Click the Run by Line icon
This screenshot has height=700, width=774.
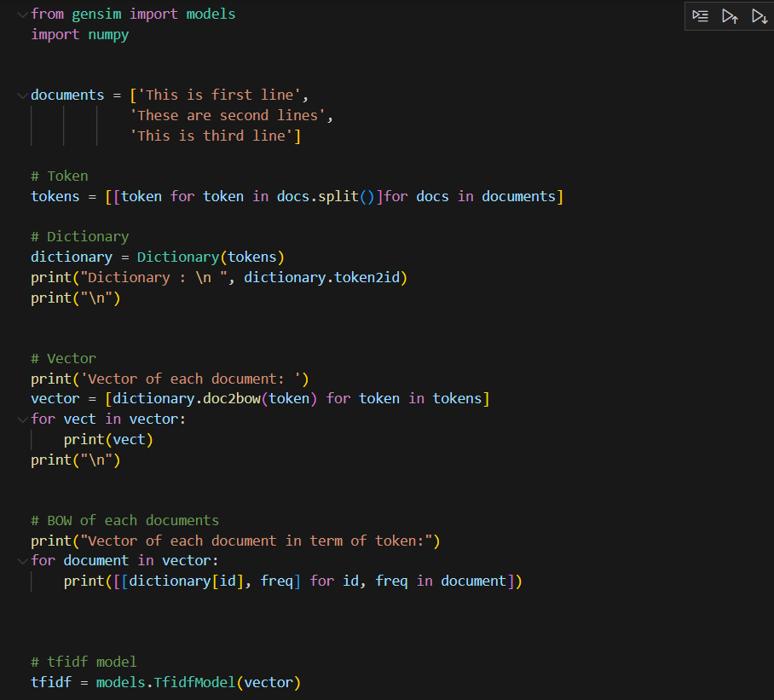click(x=700, y=16)
